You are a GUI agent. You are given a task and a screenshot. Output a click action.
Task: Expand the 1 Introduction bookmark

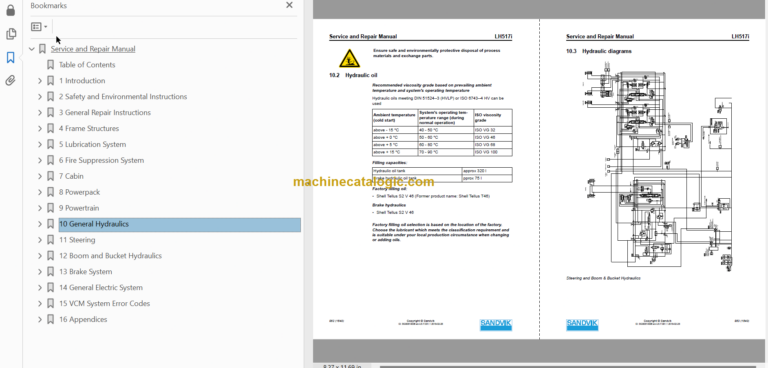tap(40, 81)
